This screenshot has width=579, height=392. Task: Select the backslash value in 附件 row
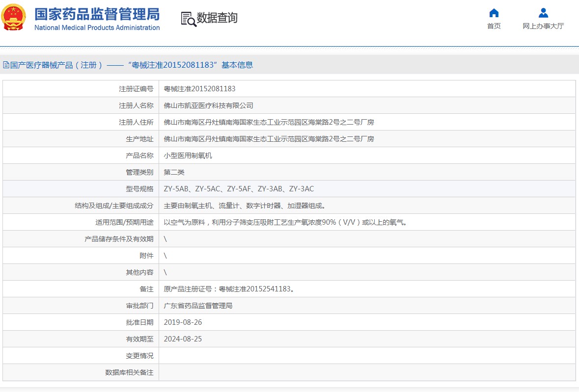165,256
